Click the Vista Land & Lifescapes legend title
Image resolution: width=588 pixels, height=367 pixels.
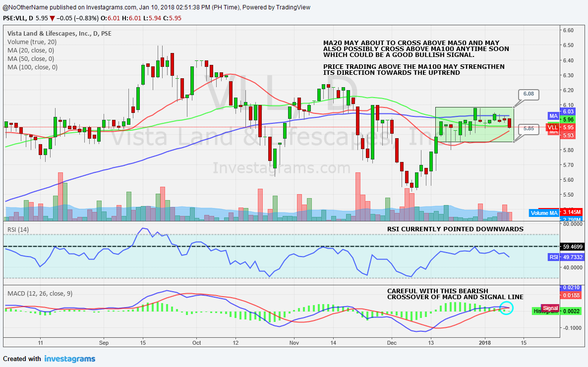59,33
